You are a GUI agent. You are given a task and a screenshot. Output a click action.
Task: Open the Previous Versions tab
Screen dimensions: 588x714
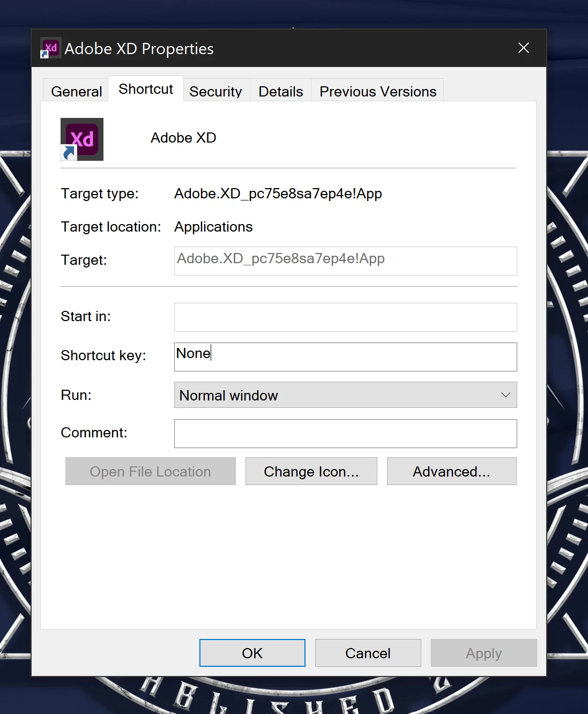coord(378,91)
